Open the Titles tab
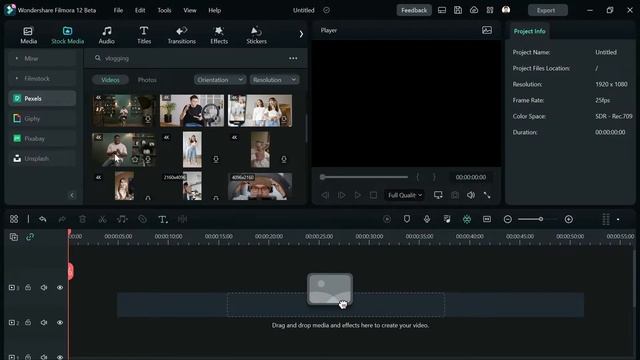Image resolution: width=640 pixels, height=360 pixels. (x=144, y=35)
